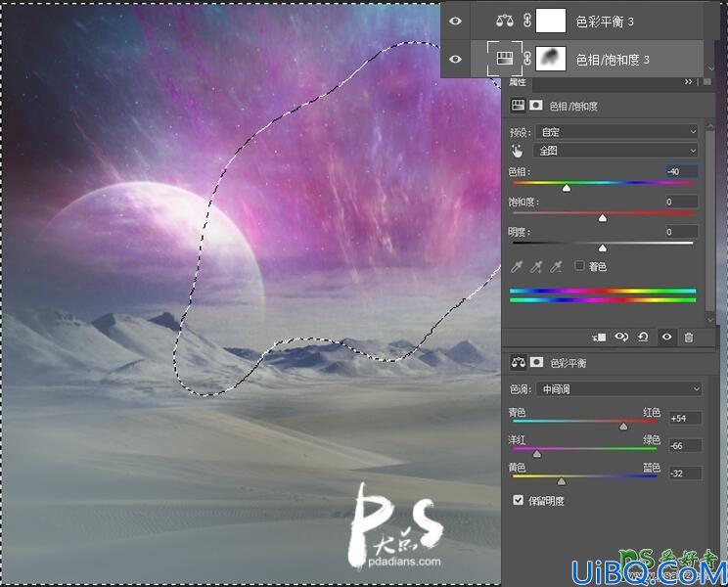Select the white mask thumbnail of 色彩平衡 3
Viewport: 728px width, 587px height.
[x=551, y=21]
